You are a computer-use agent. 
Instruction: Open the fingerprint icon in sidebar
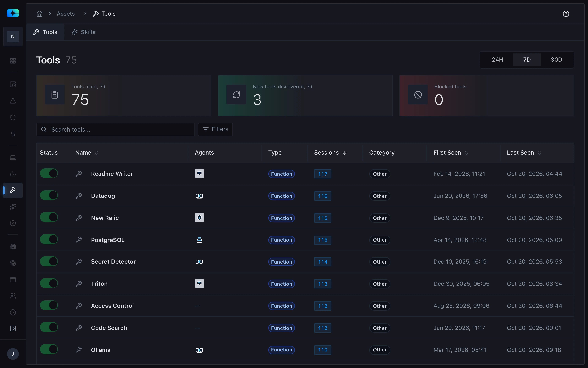[13, 263]
